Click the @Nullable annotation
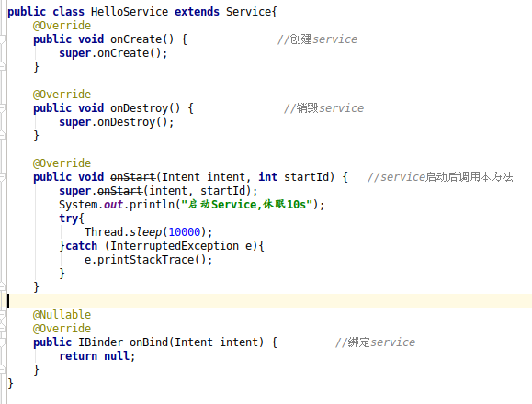 pyautogui.click(x=62, y=315)
